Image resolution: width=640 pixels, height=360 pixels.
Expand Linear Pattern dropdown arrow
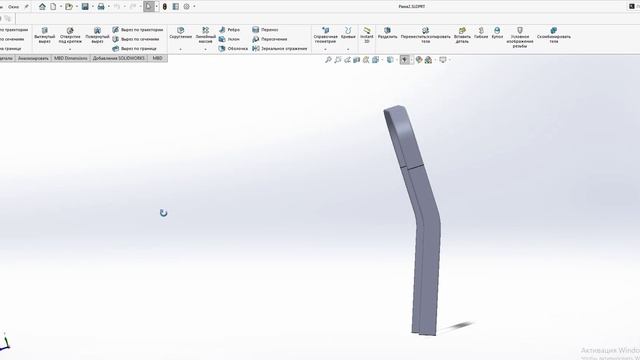[205, 49]
